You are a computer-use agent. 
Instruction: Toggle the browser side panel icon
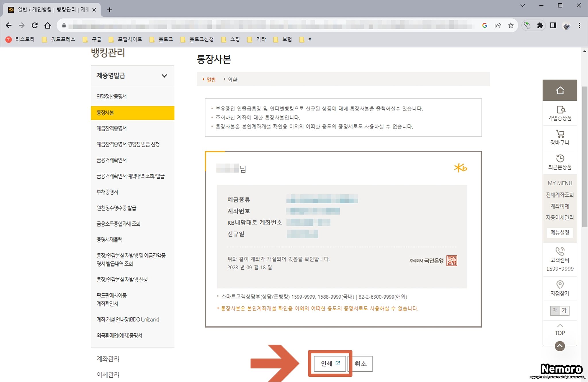tap(553, 26)
